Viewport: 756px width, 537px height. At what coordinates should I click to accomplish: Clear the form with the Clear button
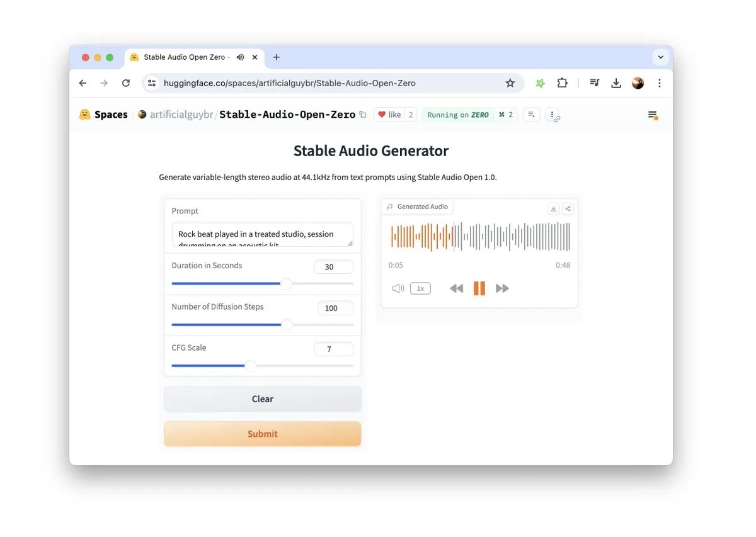click(262, 399)
